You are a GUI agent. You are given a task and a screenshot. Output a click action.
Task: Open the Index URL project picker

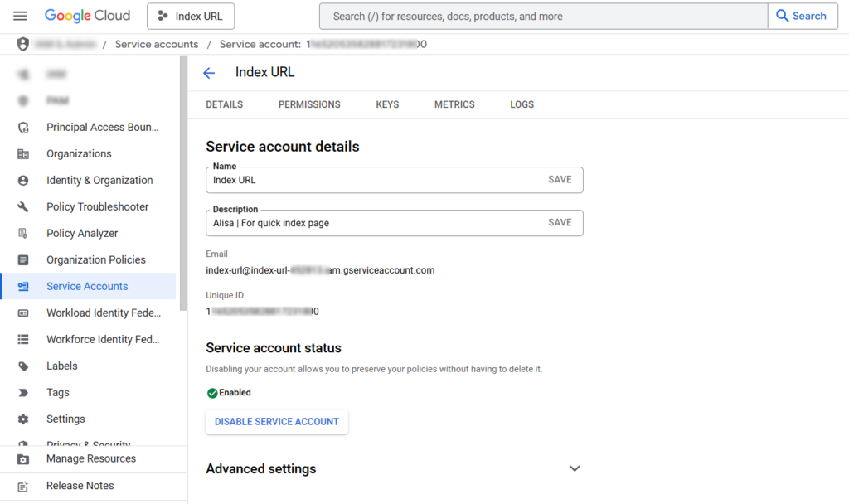pyautogui.click(x=190, y=15)
